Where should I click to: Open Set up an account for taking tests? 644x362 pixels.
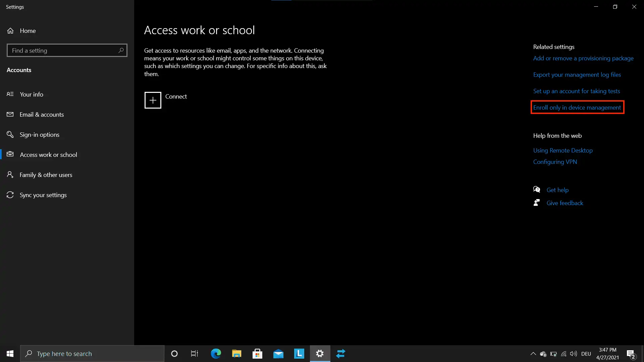tap(577, 91)
